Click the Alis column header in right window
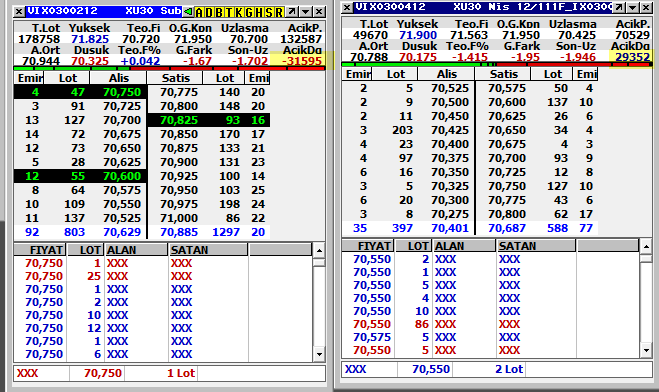Screen dimensions: 659x392 coord(446,74)
